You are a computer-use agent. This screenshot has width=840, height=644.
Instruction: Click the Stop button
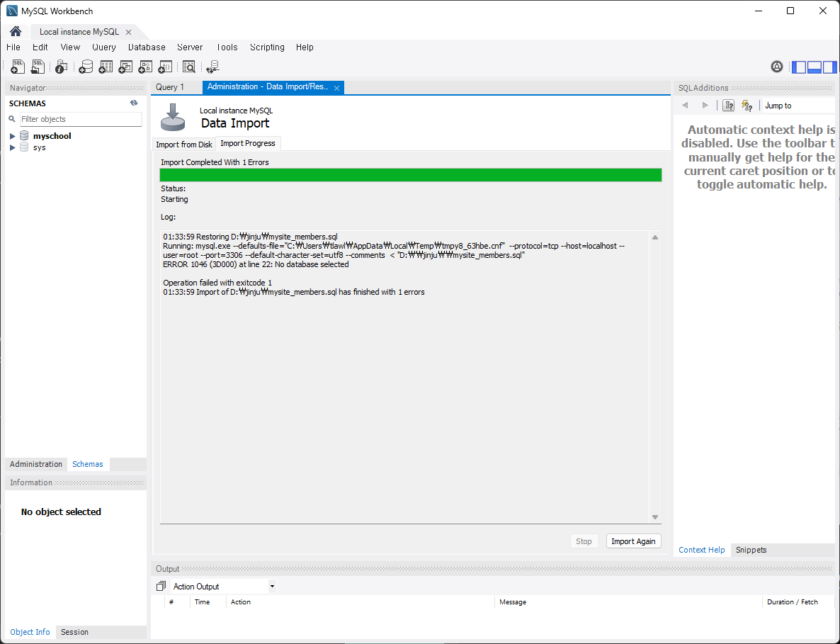pos(584,541)
